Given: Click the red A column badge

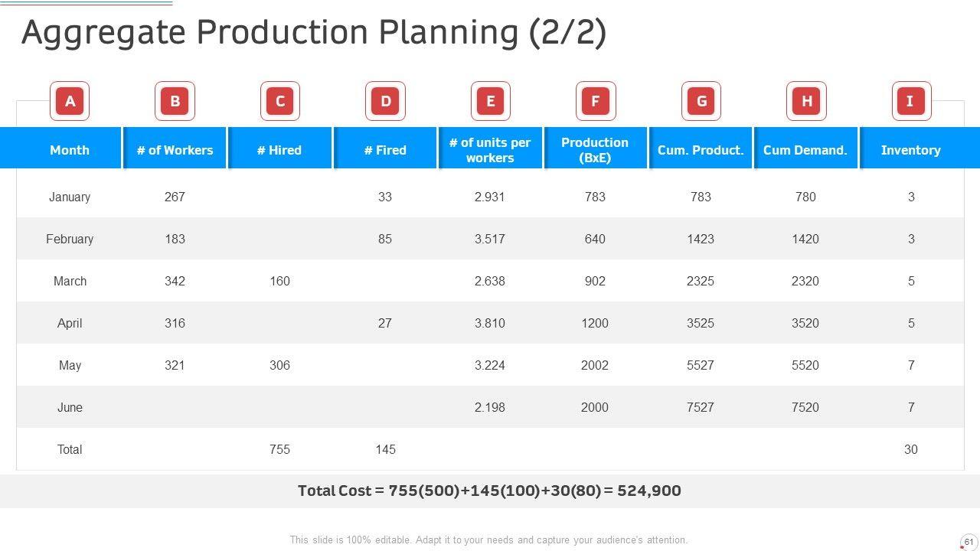Looking at the screenshot, I should 70,101.
